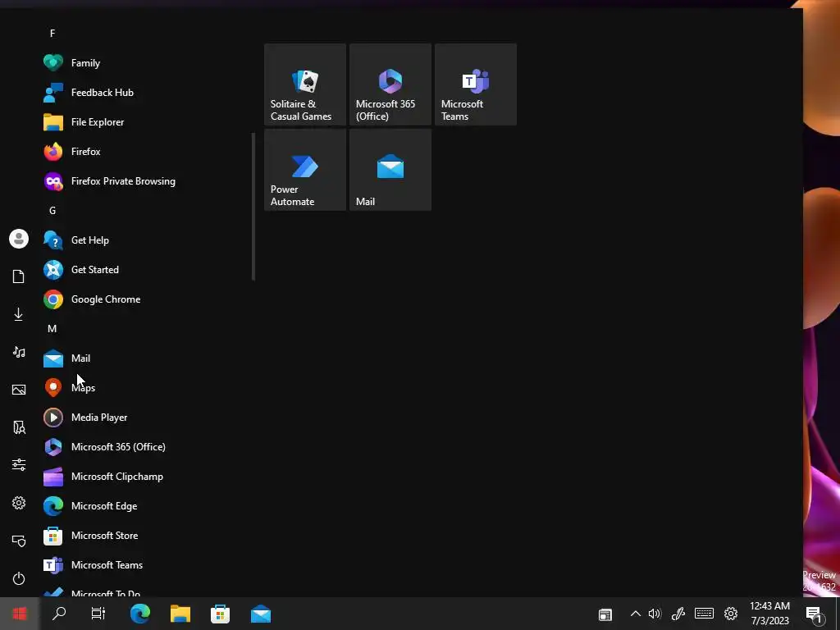Screen dimensions: 840x630
Task: Open Microsoft Edge from app list
Action: [144, 505]
